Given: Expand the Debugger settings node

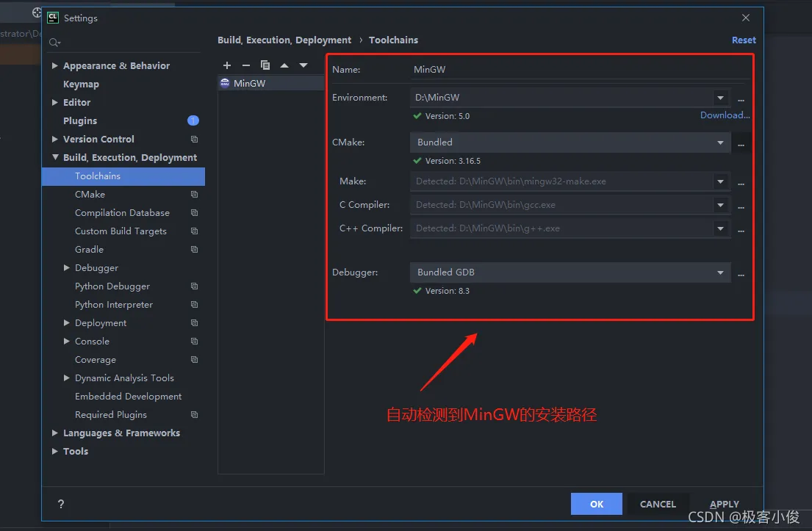Looking at the screenshot, I should coord(66,267).
